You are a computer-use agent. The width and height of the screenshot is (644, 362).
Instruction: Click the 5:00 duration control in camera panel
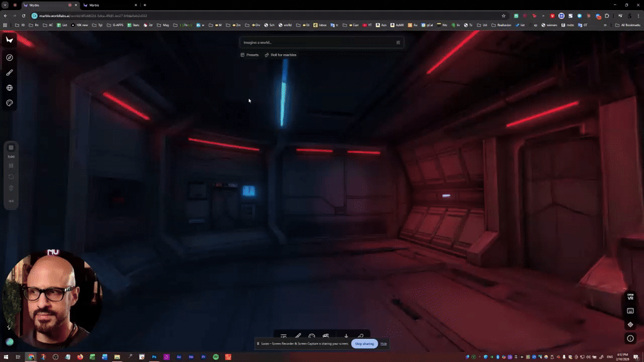coord(11,156)
